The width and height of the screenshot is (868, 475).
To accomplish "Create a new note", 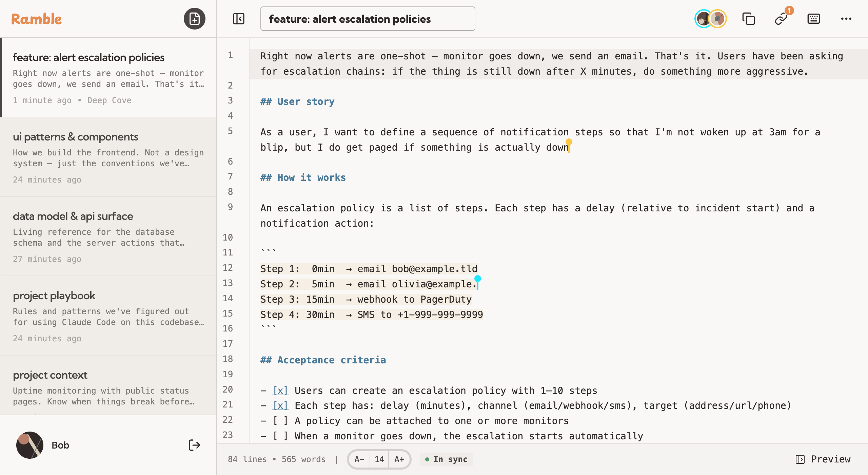I will click(x=194, y=19).
